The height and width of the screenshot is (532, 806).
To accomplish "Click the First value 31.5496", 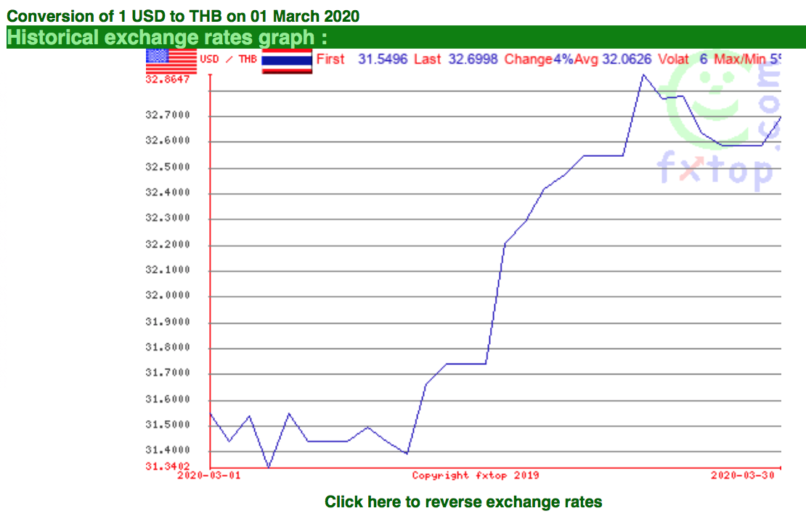I will 383,59.
